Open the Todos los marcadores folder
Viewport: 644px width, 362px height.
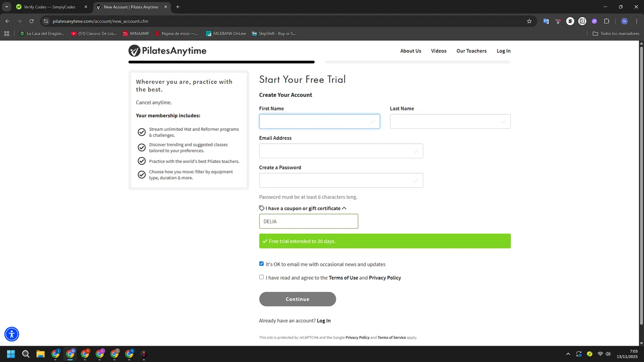[x=616, y=33]
